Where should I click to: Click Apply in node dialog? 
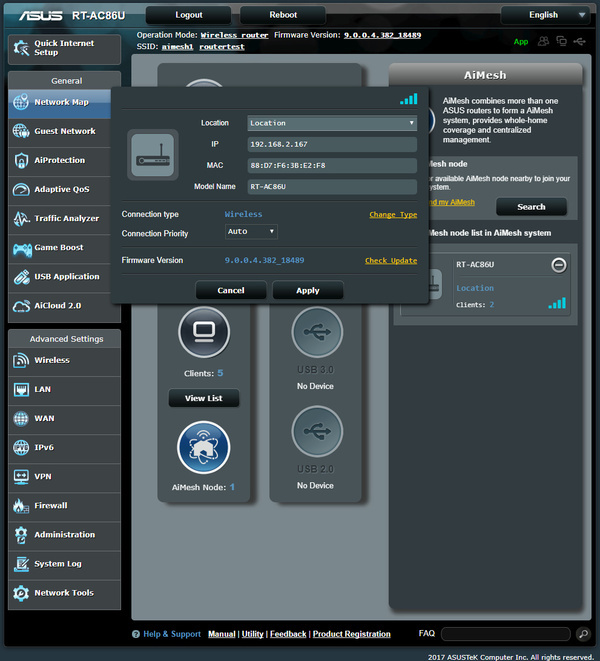click(x=308, y=290)
